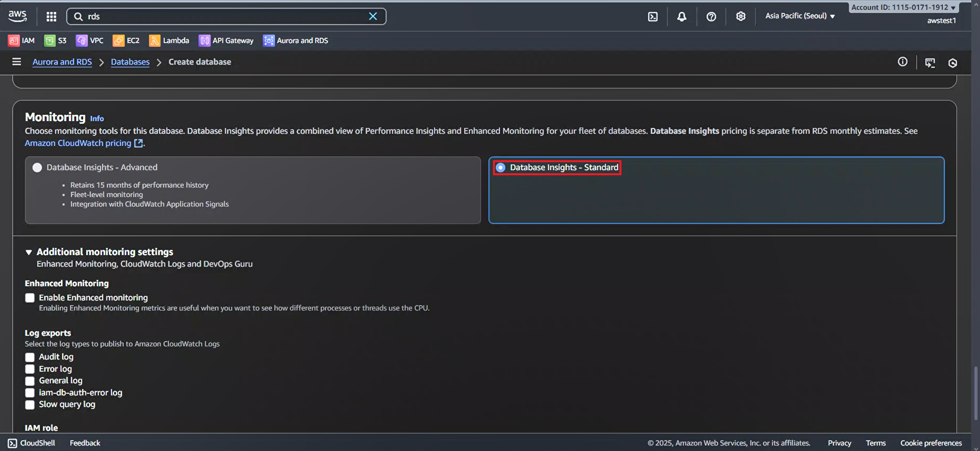Select Database Insights - Advanced option
The image size is (980, 451).
tap(37, 167)
